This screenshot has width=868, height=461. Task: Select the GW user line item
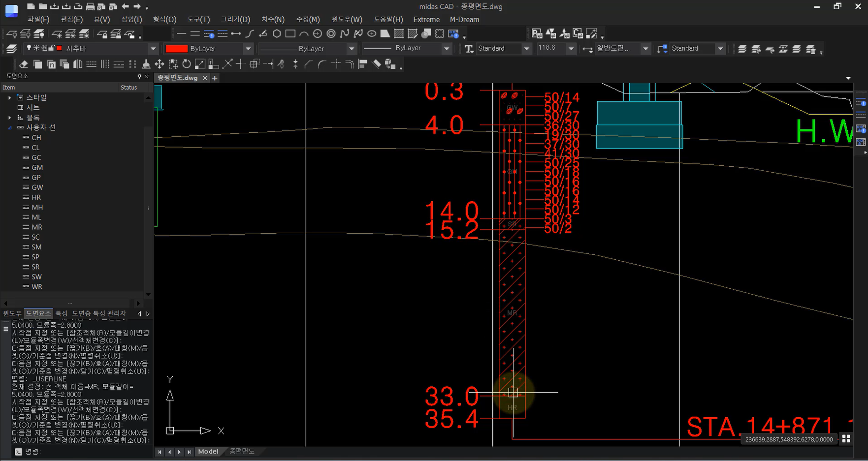coord(37,187)
